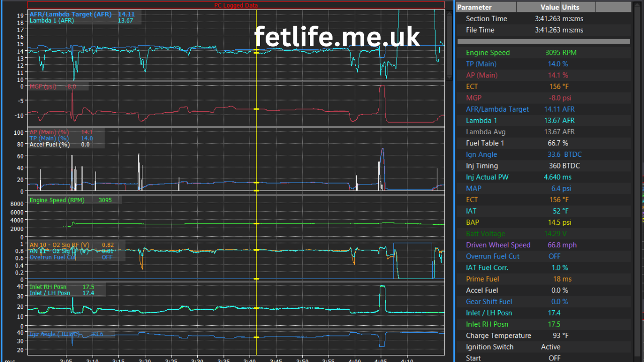The image size is (644, 362).
Task: Click Engine Speed (RPM) chart legend
Action: (x=57, y=200)
